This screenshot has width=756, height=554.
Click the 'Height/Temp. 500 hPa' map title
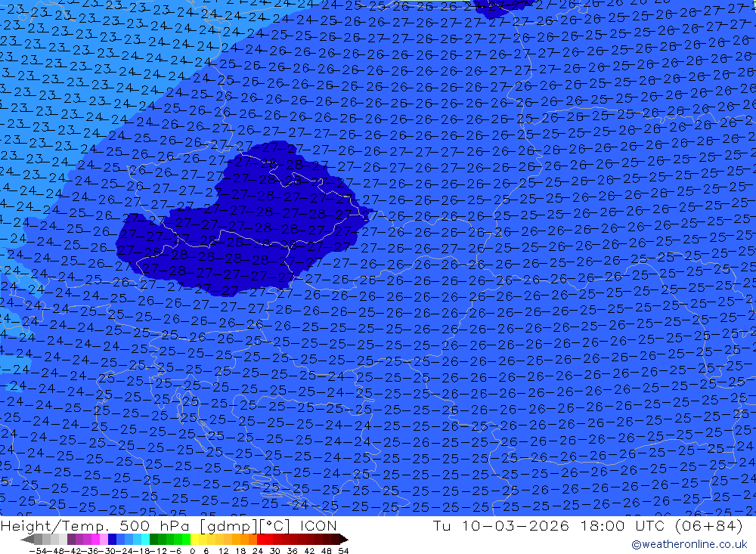(x=97, y=525)
